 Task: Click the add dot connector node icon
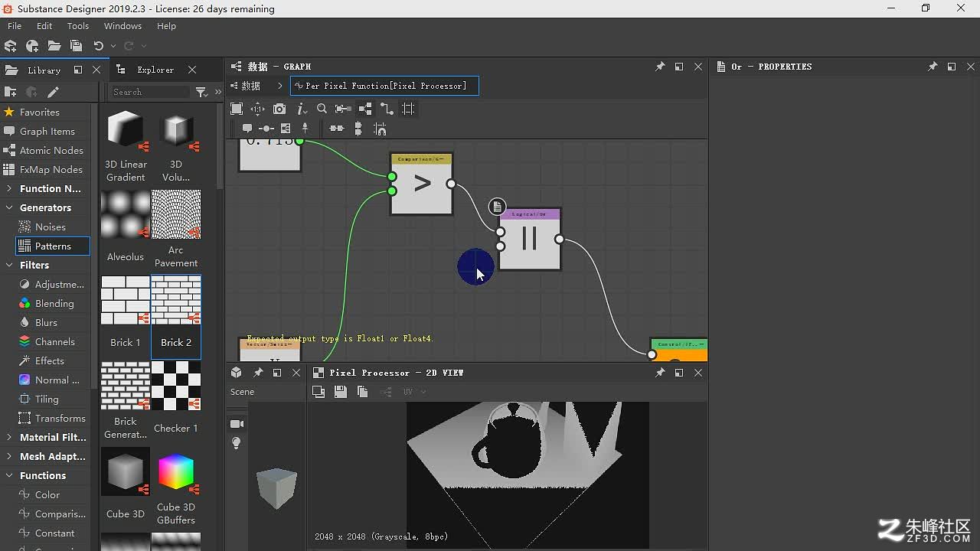point(266,129)
